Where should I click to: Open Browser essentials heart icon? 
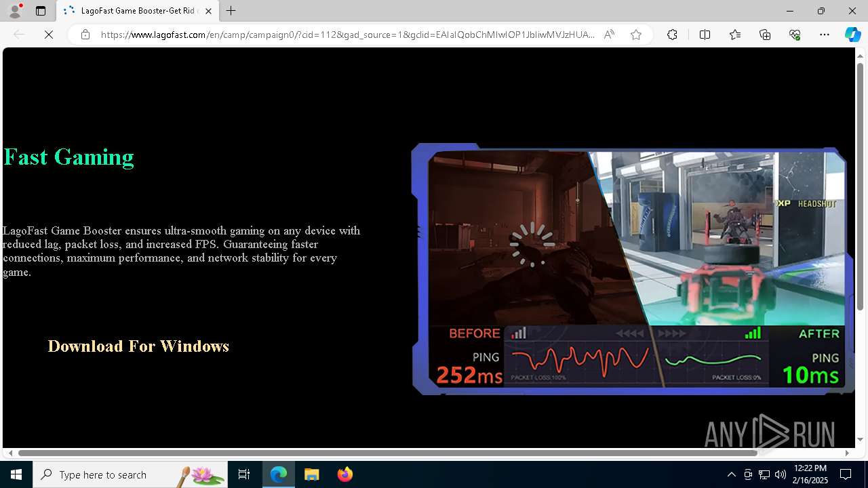795,35
